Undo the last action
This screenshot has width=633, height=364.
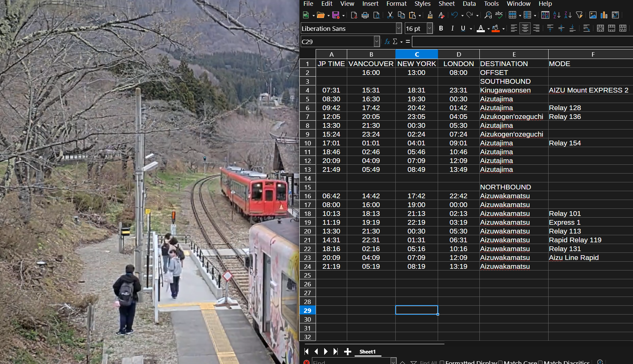pos(455,15)
